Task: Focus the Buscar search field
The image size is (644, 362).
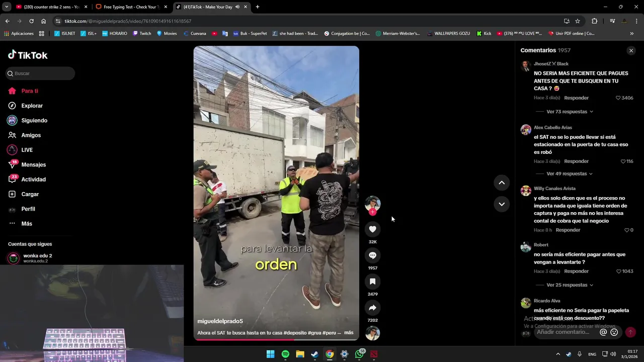Action: click(40, 73)
